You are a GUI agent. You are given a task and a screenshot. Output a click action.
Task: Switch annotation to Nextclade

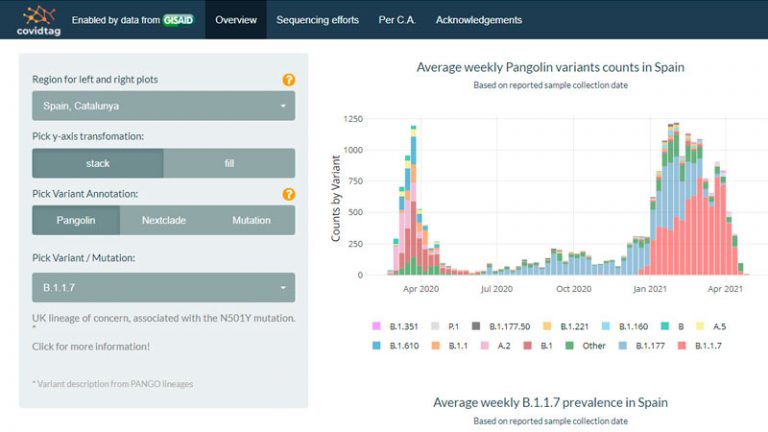click(x=164, y=220)
